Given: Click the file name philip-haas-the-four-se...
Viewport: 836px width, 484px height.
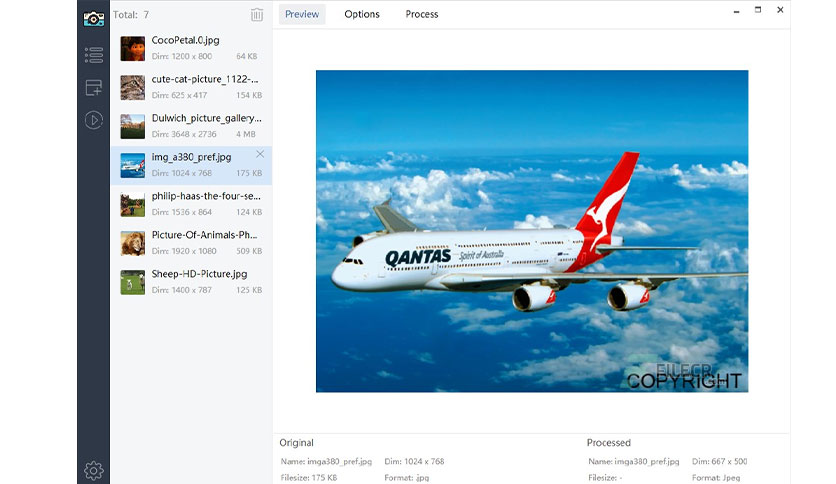Looking at the screenshot, I should [x=206, y=196].
